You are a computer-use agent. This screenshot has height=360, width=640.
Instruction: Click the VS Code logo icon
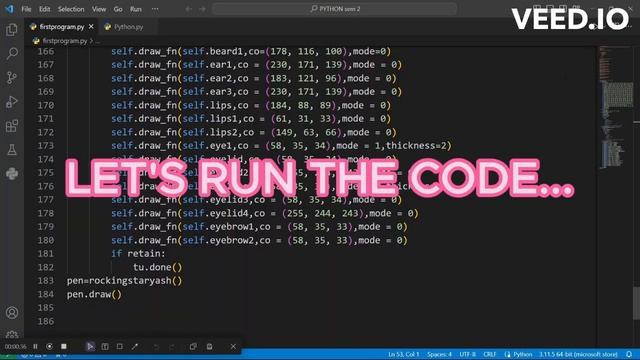pos(9,9)
